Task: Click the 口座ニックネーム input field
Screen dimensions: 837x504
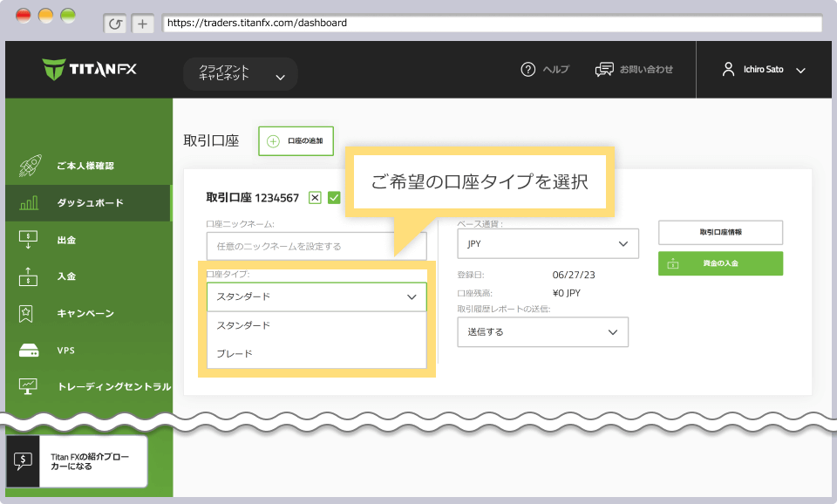Action: click(x=316, y=246)
